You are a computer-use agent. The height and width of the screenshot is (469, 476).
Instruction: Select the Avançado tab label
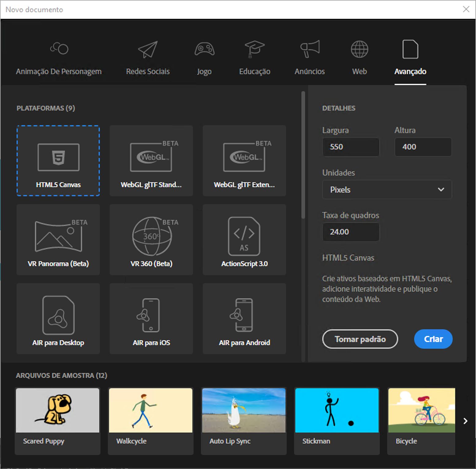[x=410, y=72]
